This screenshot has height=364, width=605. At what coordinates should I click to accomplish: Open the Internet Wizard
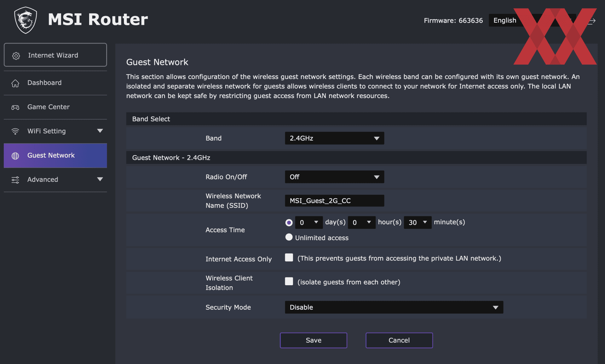tap(55, 55)
